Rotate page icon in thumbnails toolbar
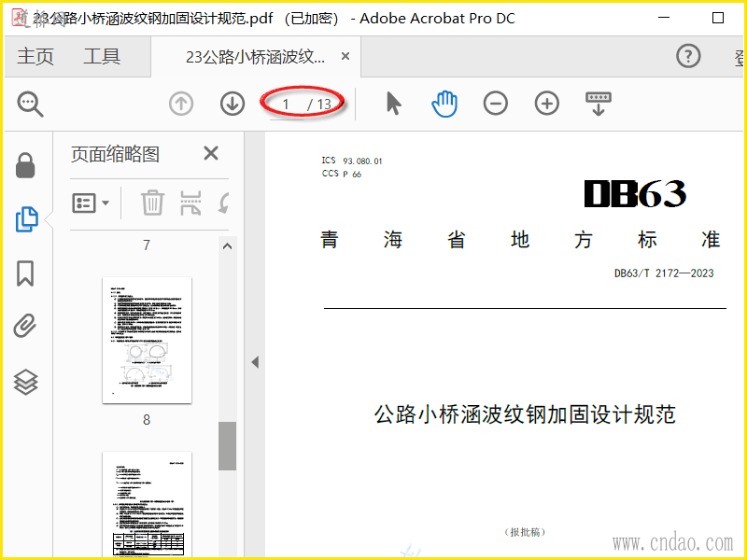 [x=224, y=203]
